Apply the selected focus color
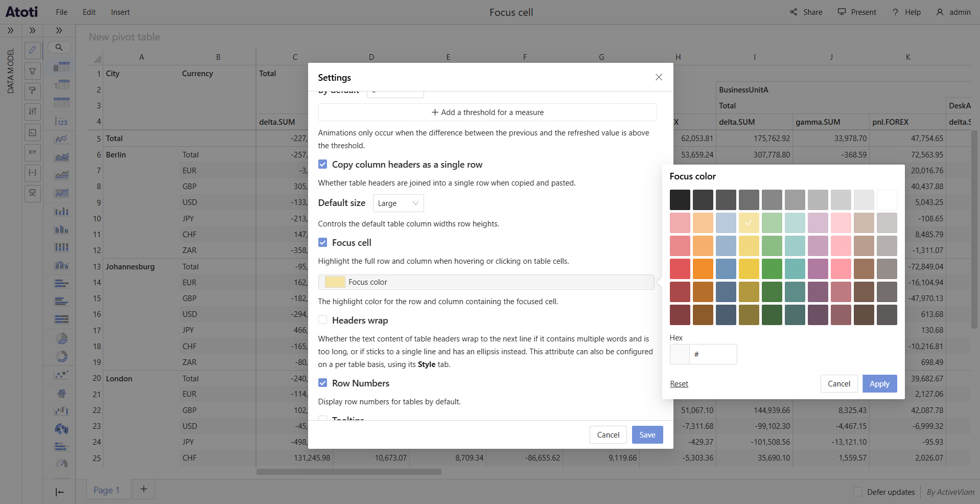The height and width of the screenshot is (504, 980). coord(879,384)
